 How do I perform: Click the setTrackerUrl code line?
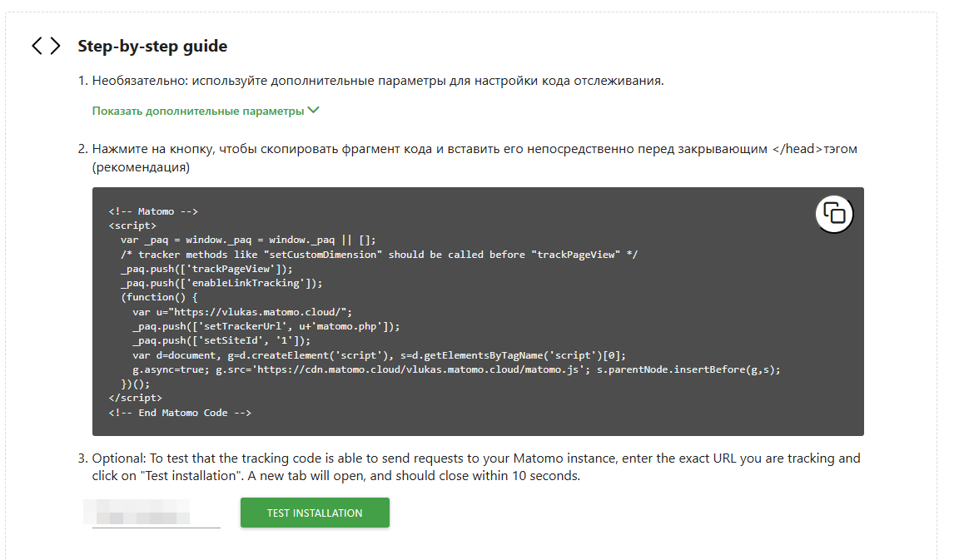[266, 326]
